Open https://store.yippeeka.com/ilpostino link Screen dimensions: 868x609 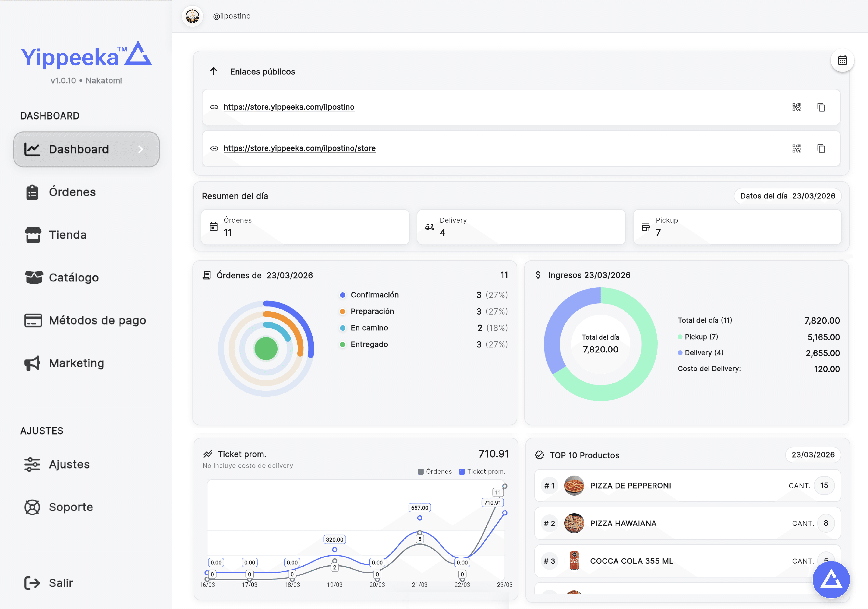pyautogui.click(x=289, y=107)
